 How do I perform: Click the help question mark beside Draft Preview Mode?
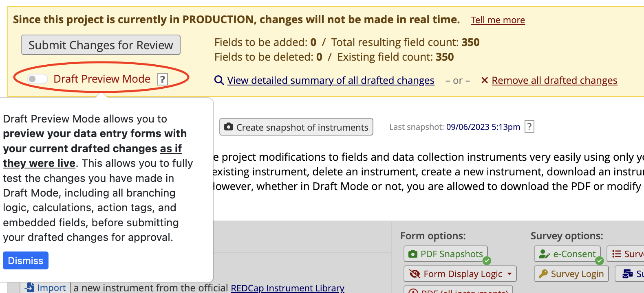click(162, 79)
